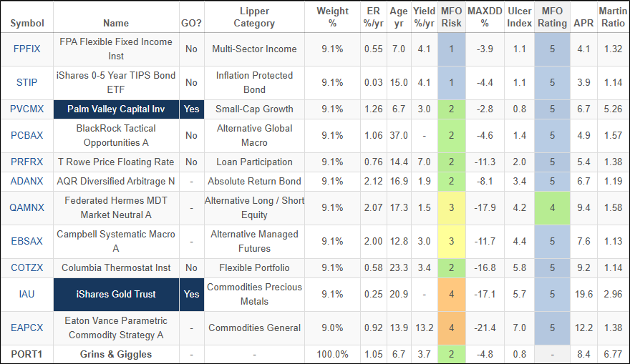Viewport: 630px width, 364px height.
Task: Sort by the Symbol column header
Action: (x=27, y=23)
